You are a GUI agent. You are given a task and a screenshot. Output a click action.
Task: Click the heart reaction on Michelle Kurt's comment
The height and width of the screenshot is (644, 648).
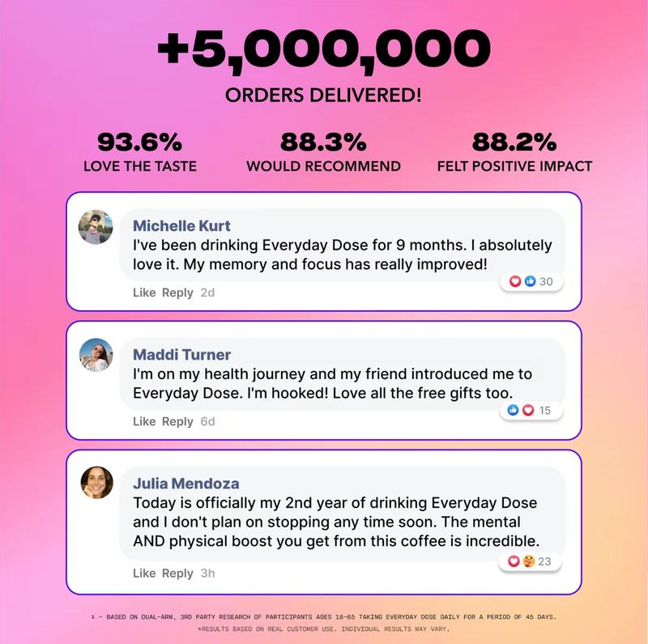(515, 281)
